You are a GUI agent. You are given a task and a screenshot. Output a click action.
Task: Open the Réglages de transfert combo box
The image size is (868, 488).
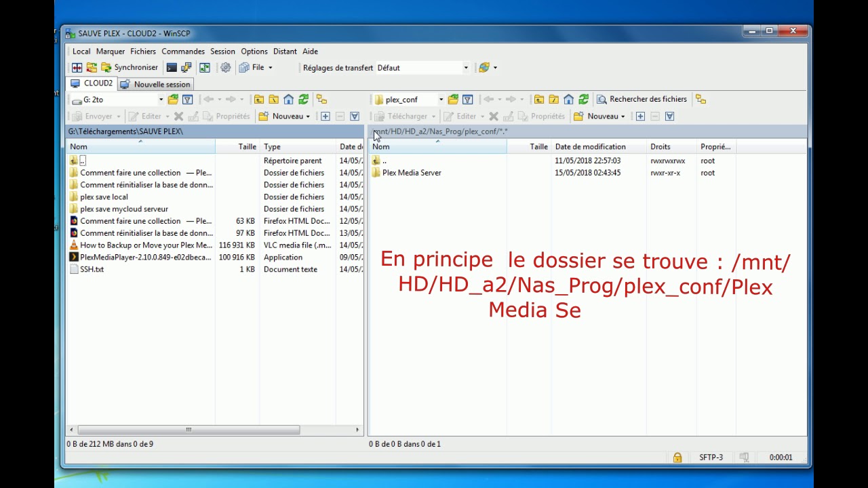pyautogui.click(x=422, y=68)
